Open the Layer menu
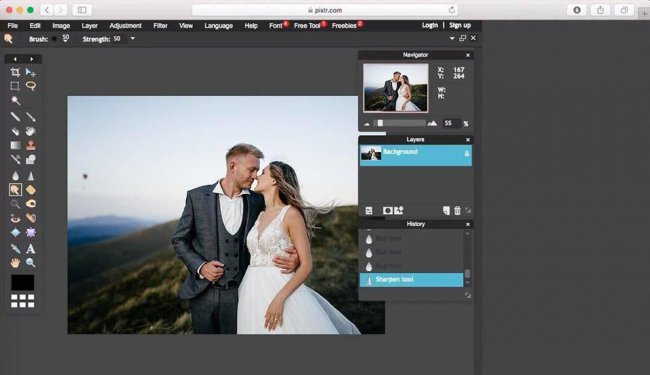Image resolution: width=650 pixels, height=375 pixels. point(90,26)
